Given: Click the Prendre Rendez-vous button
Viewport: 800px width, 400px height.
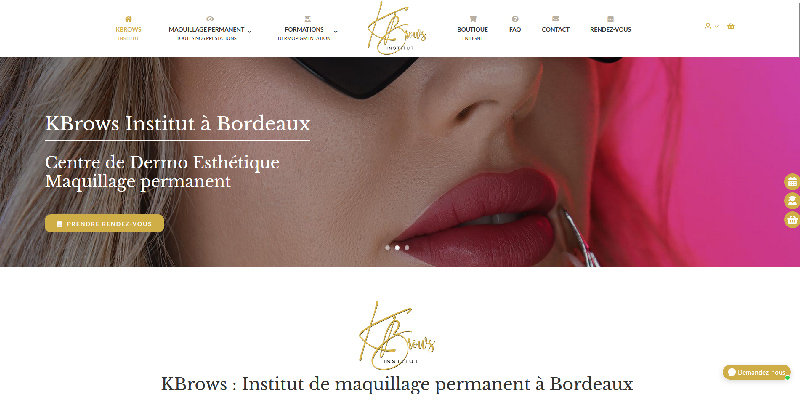Looking at the screenshot, I should 105,223.
